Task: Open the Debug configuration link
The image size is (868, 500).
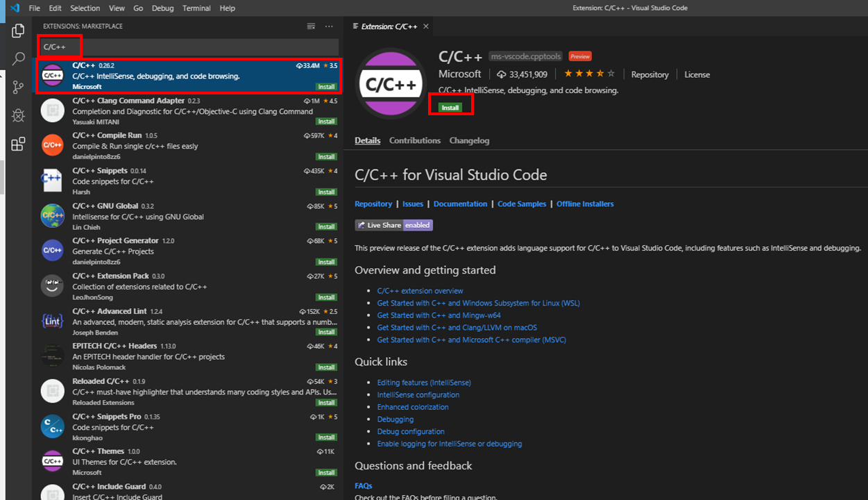Action: 411,432
